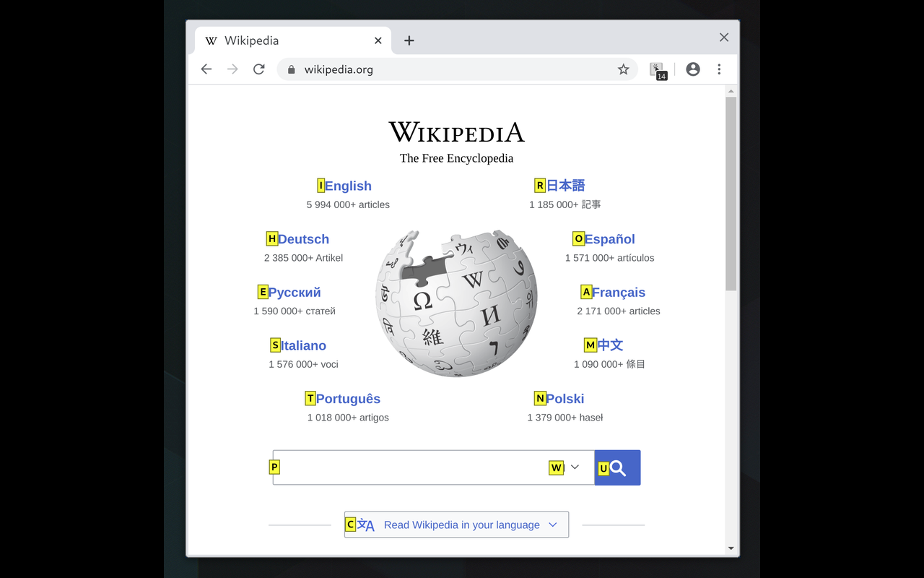Click the scrollbar up arrow

[731, 91]
